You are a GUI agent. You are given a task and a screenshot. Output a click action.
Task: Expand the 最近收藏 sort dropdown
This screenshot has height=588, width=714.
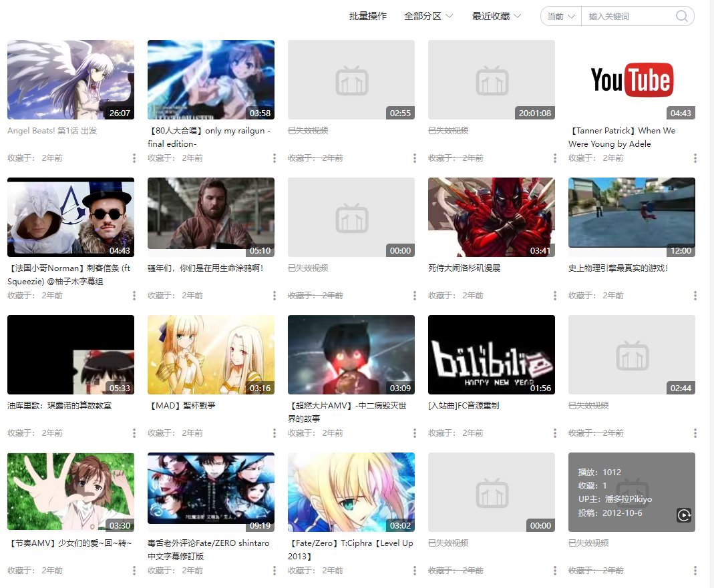(496, 17)
